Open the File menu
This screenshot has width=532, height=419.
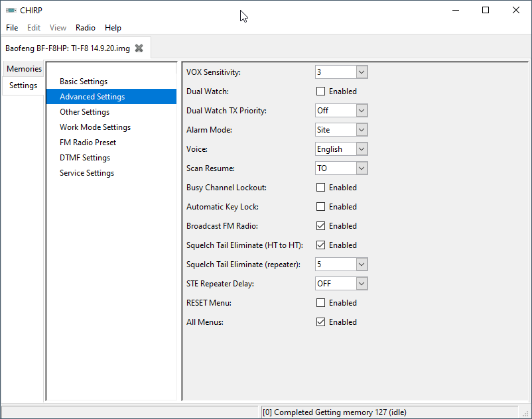click(x=12, y=28)
